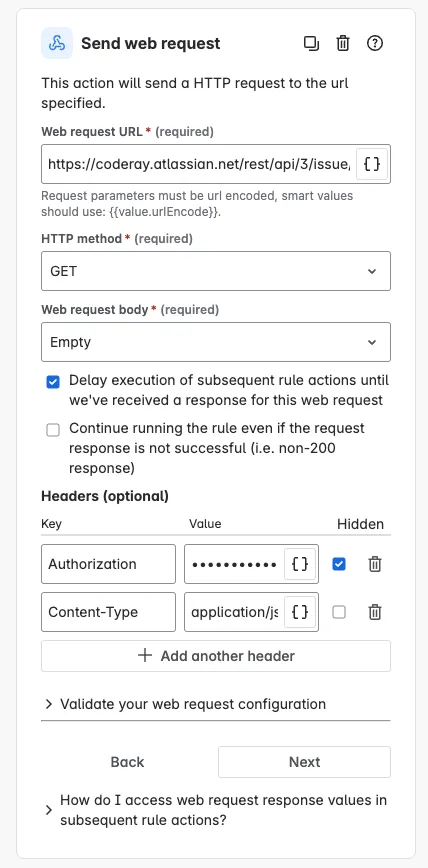Click the Key column label
Image resolution: width=428 pixels, height=868 pixels.
pos(51,524)
